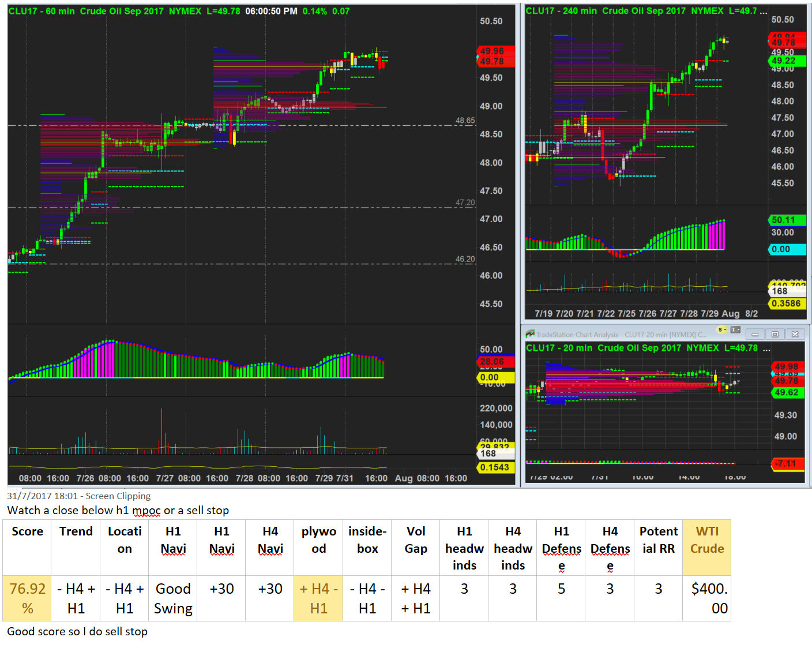Click the '- H4 + H1' value under Trend

(x=76, y=598)
